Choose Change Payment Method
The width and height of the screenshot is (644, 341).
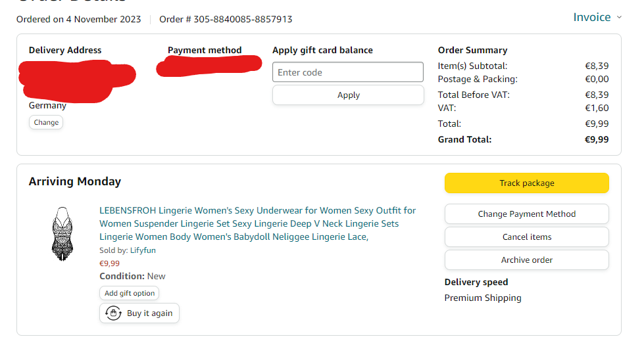526,214
